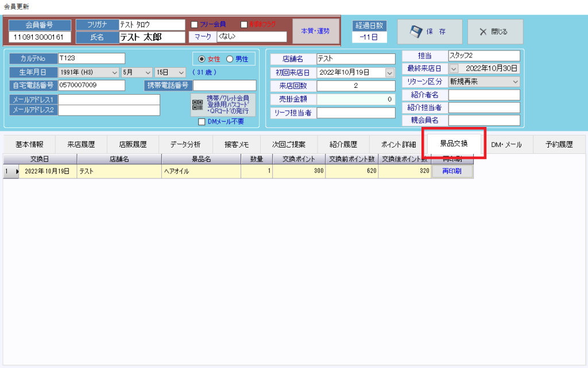Switch to the 予約履歴 tab

click(x=559, y=145)
